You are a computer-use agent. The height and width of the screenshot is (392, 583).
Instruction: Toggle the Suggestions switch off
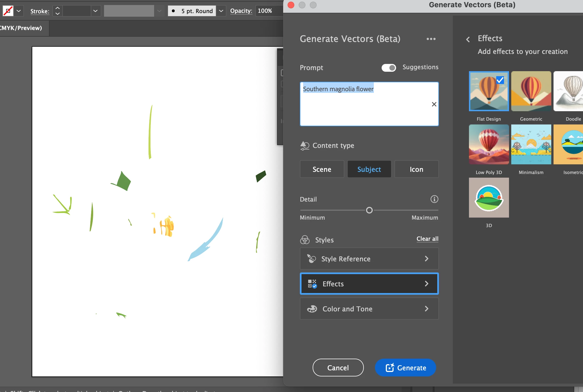point(389,68)
